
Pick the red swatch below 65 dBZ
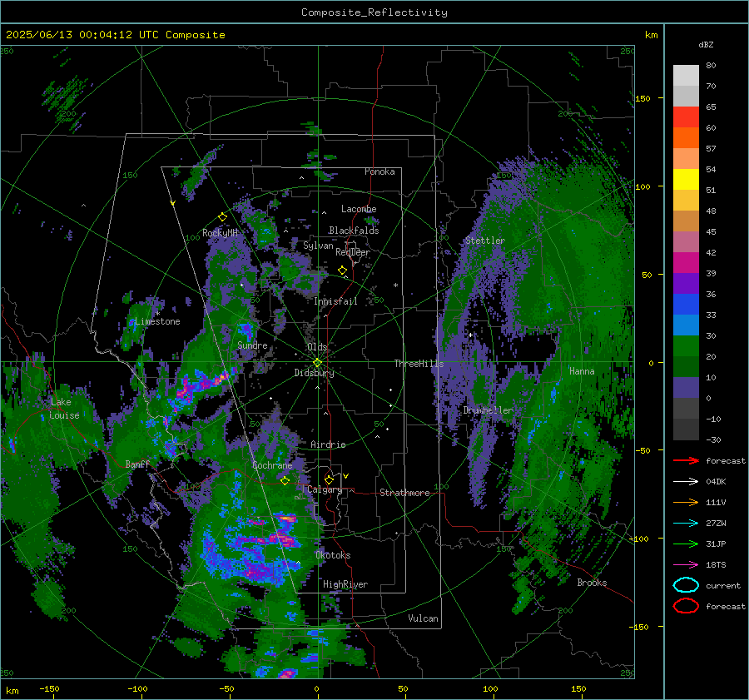686,117
